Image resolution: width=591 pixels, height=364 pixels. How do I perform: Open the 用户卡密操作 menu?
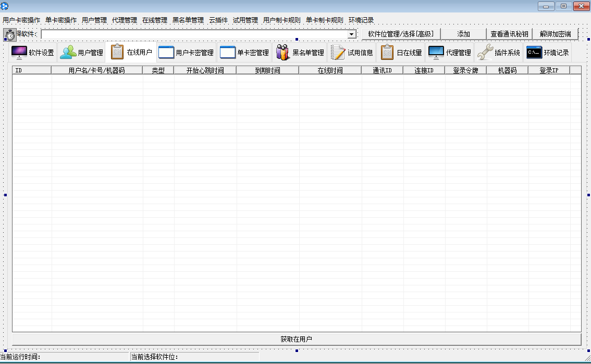pyautogui.click(x=21, y=20)
